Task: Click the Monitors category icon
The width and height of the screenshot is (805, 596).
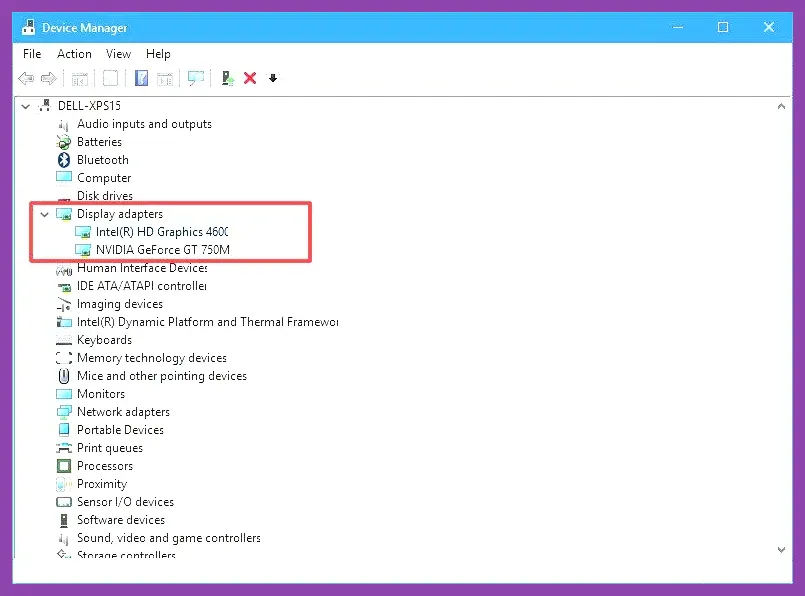Action: (x=64, y=394)
